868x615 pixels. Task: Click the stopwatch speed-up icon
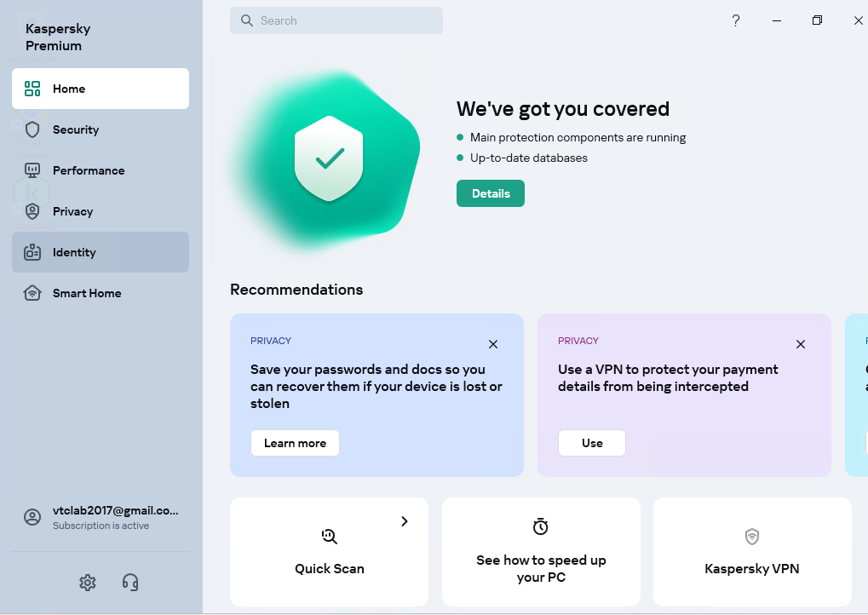click(x=541, y=527)
